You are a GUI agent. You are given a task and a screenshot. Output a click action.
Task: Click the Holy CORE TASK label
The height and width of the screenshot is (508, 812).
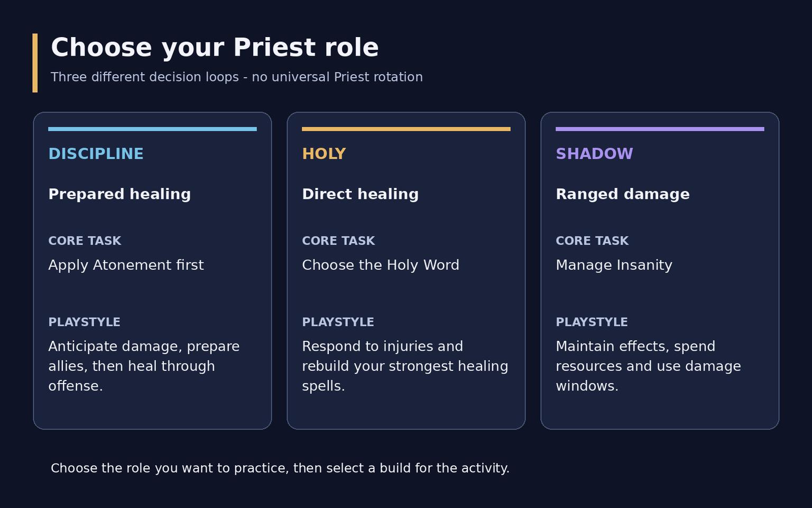338,241
